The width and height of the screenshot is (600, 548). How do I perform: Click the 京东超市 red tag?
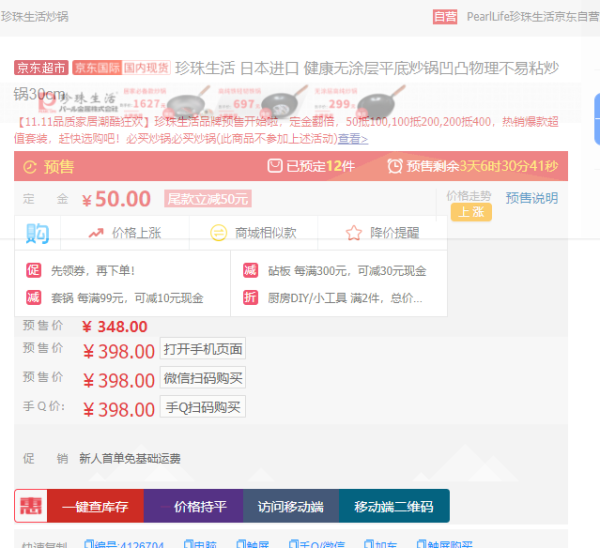(x=41, y=68)
